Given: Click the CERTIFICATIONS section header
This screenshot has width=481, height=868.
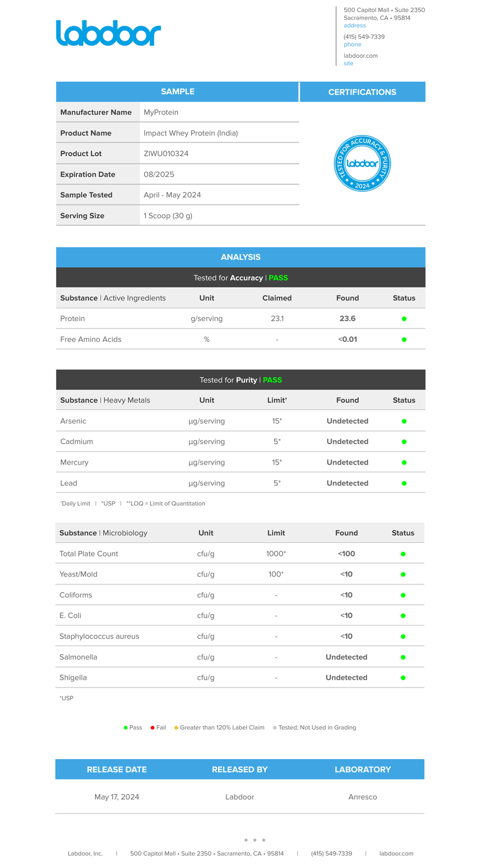Looking at the screenshot, I should click(x=362, y=92).
